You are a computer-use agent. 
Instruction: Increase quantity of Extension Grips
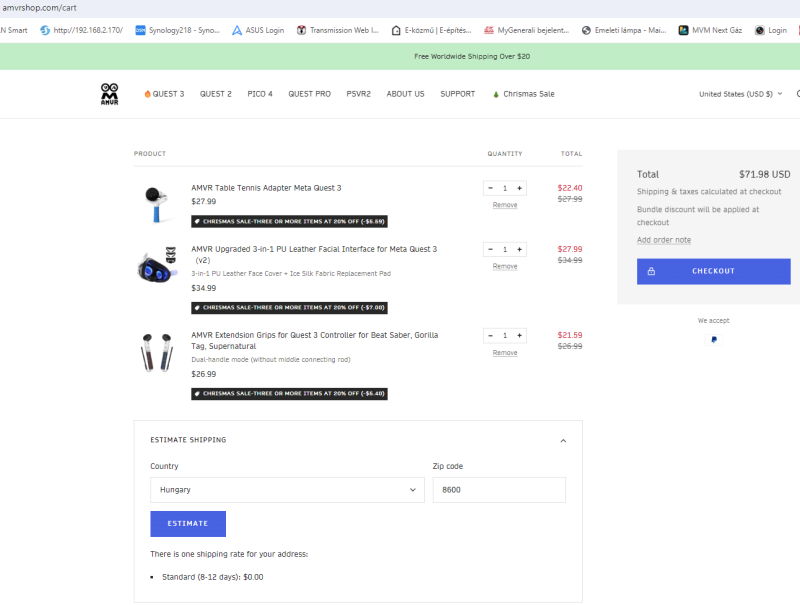519,336
